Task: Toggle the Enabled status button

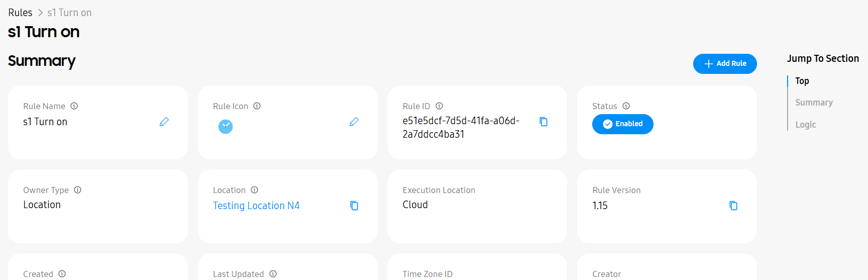Action: coord(622,124)
